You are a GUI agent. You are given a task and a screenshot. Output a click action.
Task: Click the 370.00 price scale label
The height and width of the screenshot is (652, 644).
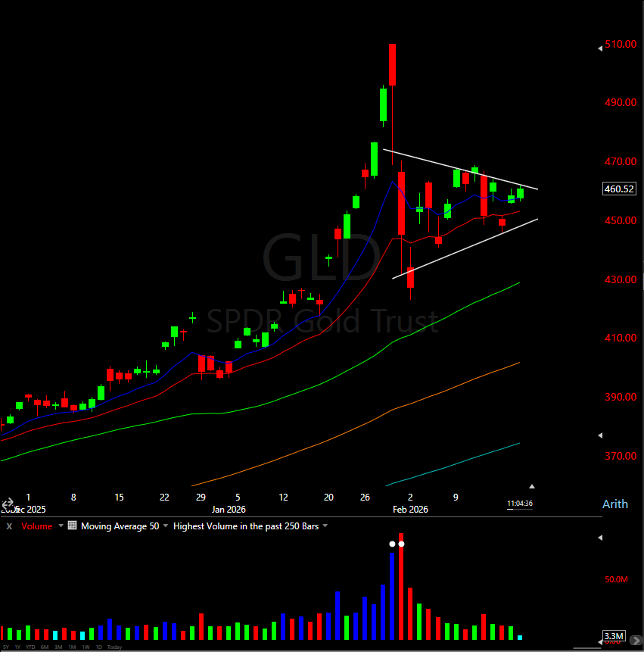(621, 456)
